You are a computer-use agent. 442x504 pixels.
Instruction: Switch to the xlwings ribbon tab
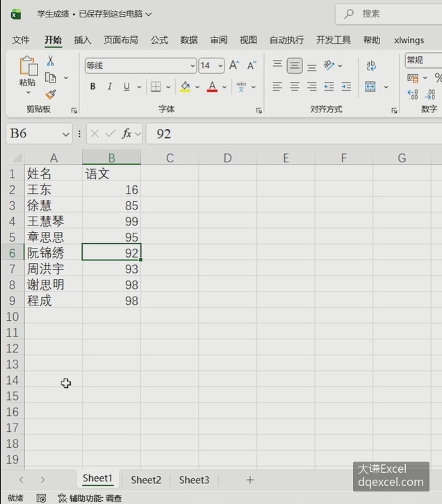409,40
